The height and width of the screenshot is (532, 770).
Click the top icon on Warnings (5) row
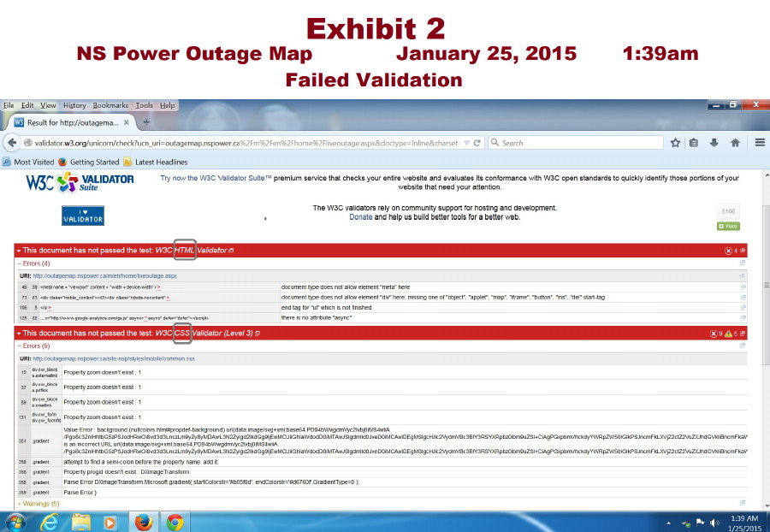point(743,503)
